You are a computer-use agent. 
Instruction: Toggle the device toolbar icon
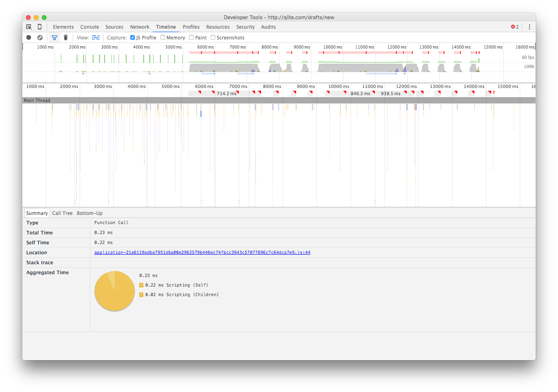39,27
